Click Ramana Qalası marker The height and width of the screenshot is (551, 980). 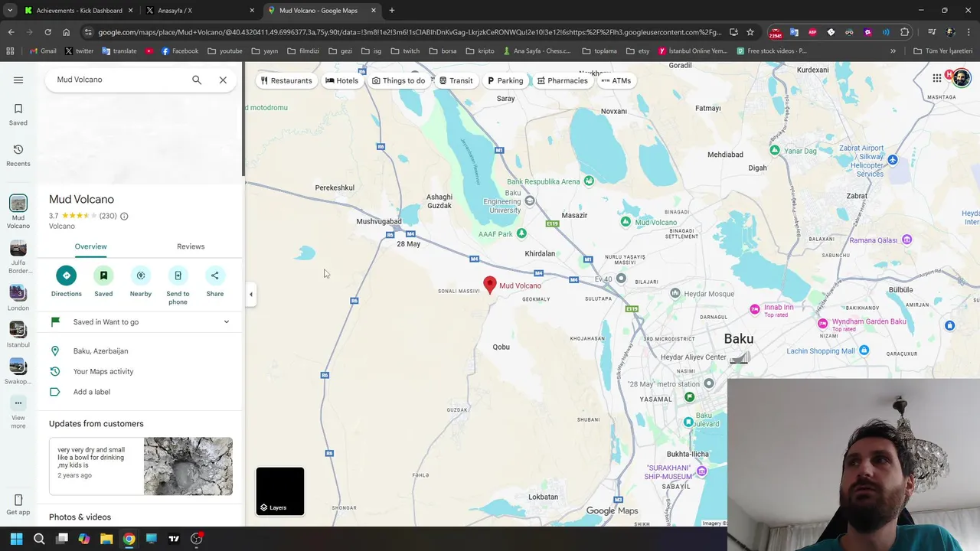(906, 240)
